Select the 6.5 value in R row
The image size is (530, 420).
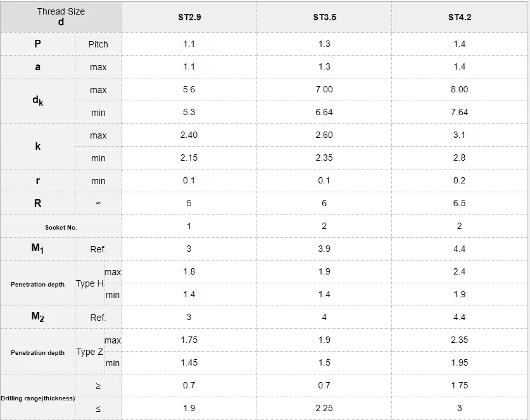[459, 203]
